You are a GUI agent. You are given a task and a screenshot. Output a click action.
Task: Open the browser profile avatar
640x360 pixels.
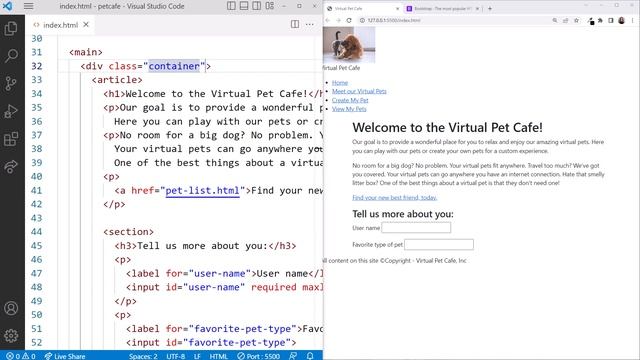tap(622, 20)
